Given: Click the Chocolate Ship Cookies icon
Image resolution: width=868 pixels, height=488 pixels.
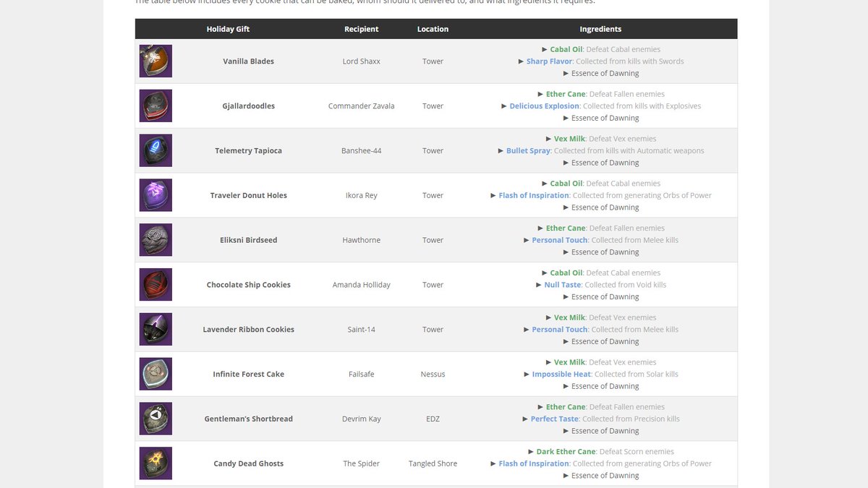Looking at the screenshot, I should tap(156, 285).
